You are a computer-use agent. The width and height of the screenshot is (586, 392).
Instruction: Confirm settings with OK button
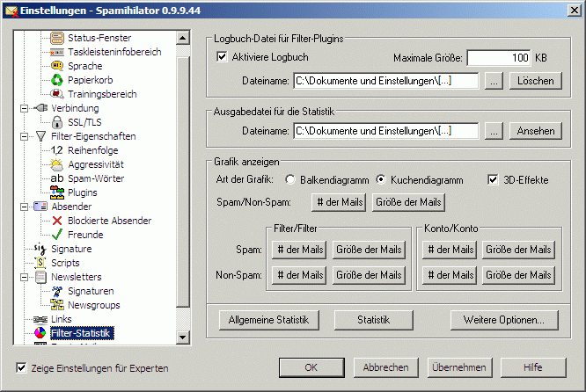tap(311, 367)
